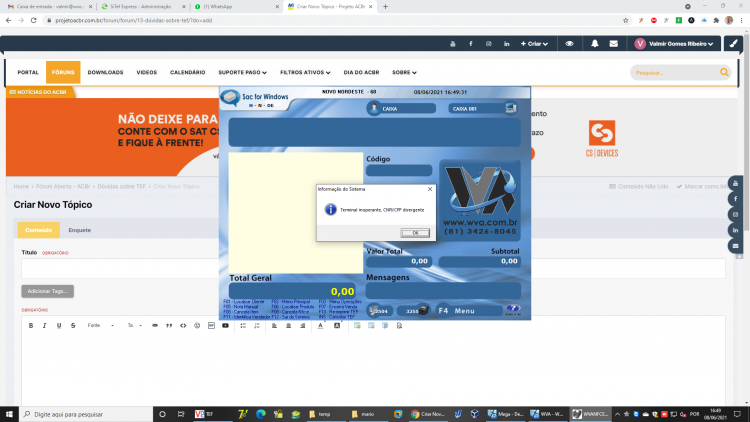The height and width of the screenshot is (422, 750).
Task: Toggle strikethrough formatting in the editor
Action: 73,325
